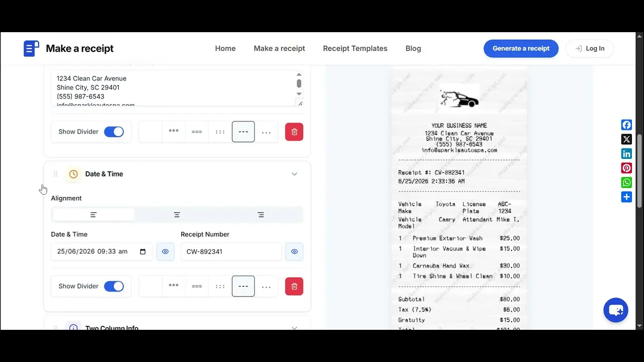
Task: Choose asterisk divider style in Date & Time section
Action: [x=174, y=286]
